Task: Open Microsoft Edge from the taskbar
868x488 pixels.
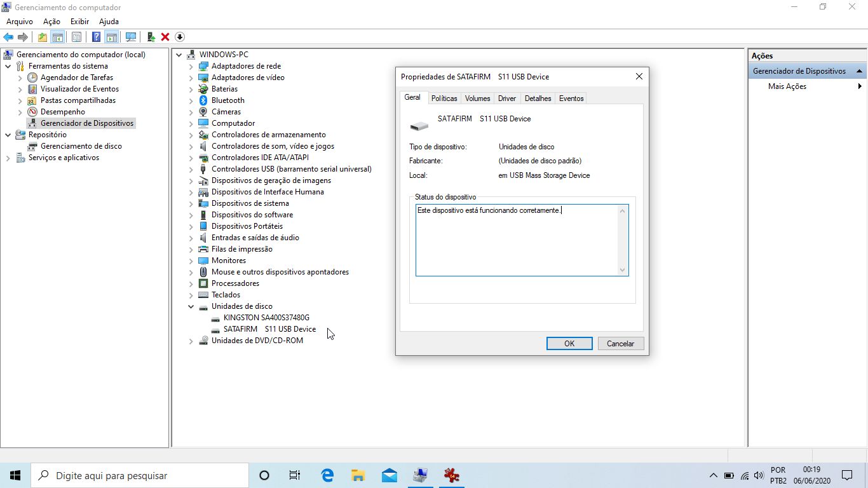Action: tap(327, 475)
